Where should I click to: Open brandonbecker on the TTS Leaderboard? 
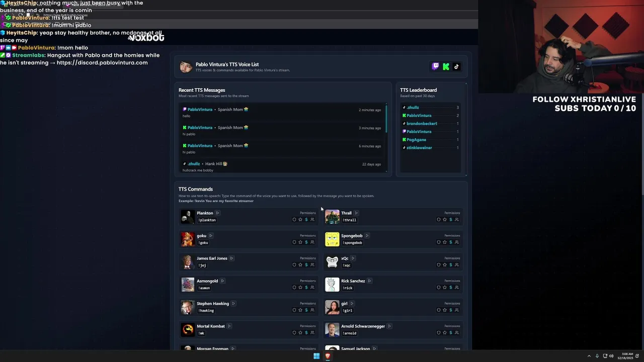422,124
